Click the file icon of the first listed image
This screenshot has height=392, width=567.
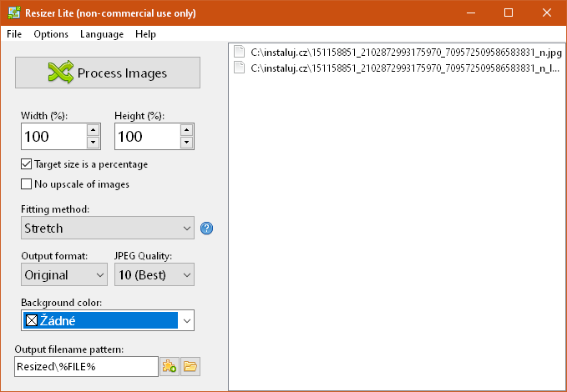[240, 52]
